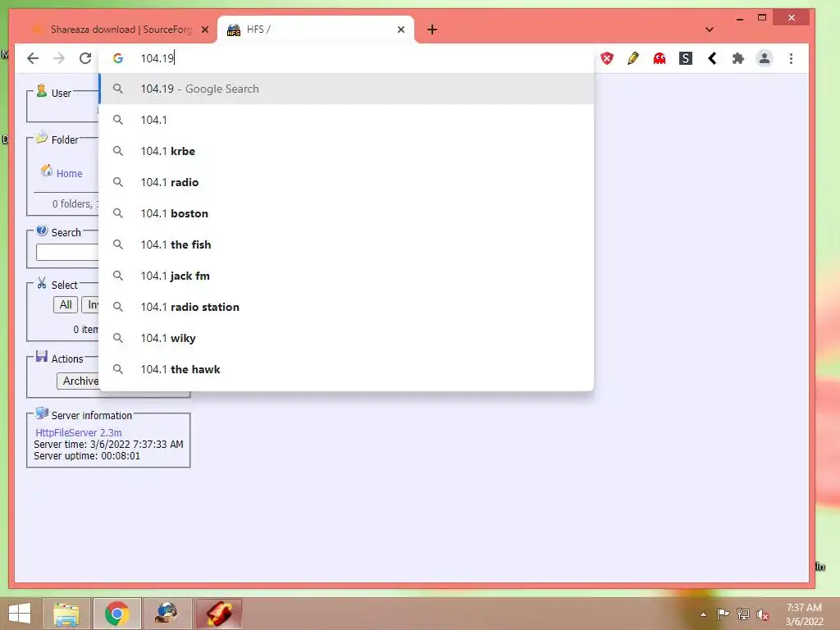Click the network tray icon
The width and height of the screenshot is (840, 630).
tap(743, 614)
